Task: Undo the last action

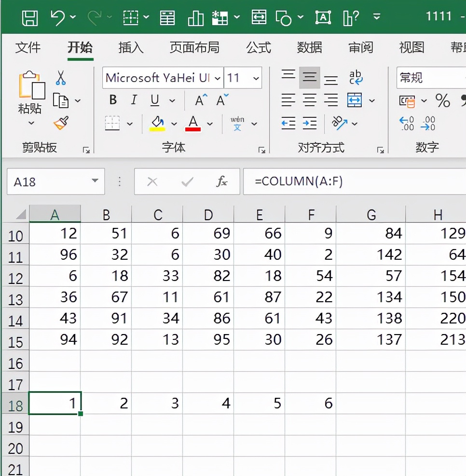Action: click(x=57, y=17)
